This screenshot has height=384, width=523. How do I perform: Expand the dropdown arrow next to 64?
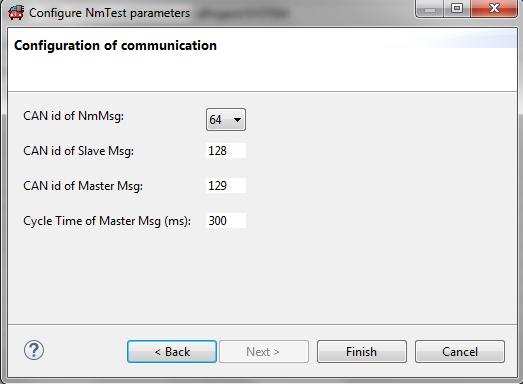237,120
